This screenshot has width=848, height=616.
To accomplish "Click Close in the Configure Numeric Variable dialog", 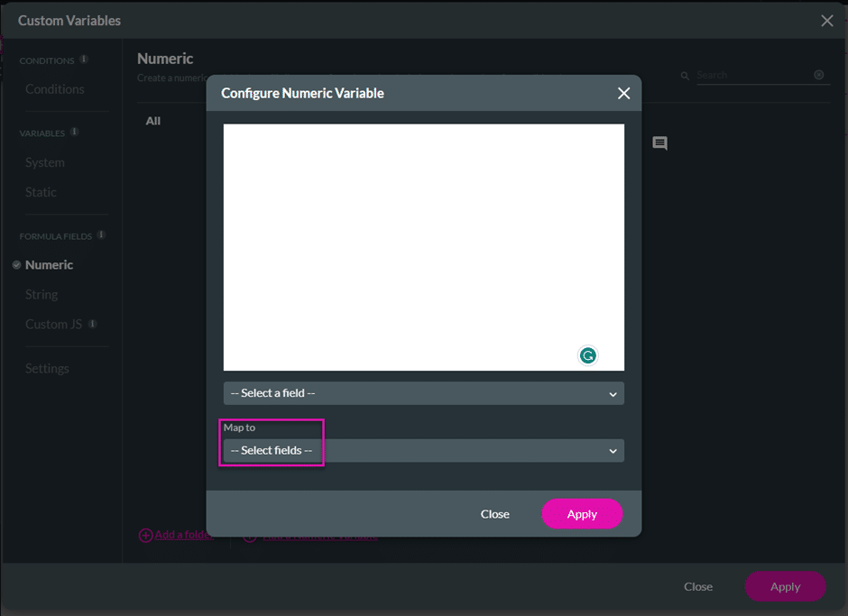I will pyautogui.click(x=494, y=514).
